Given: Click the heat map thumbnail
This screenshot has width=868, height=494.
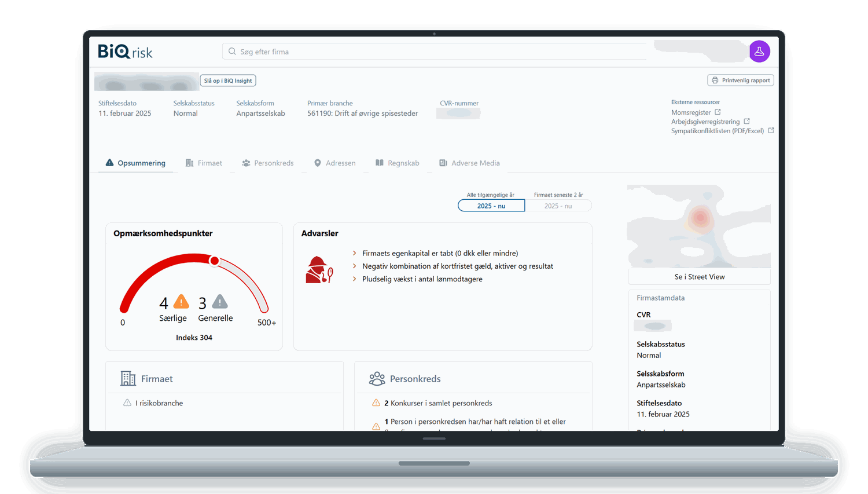Looking at the screenshot, I should [x=699, y=226].
